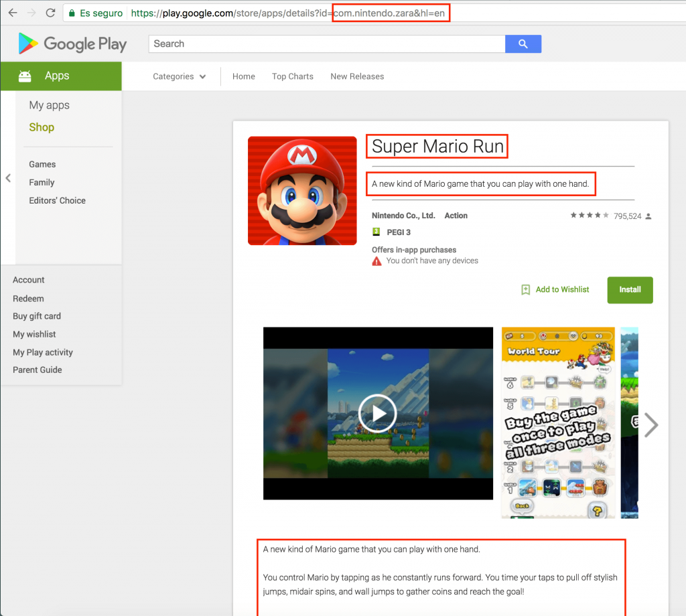Click the browser back arrow

click(13, 13)
